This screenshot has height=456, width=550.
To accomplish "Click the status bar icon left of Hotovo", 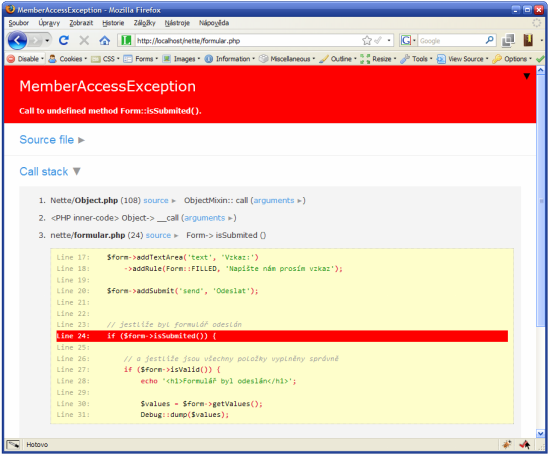I will pos(13,445).
